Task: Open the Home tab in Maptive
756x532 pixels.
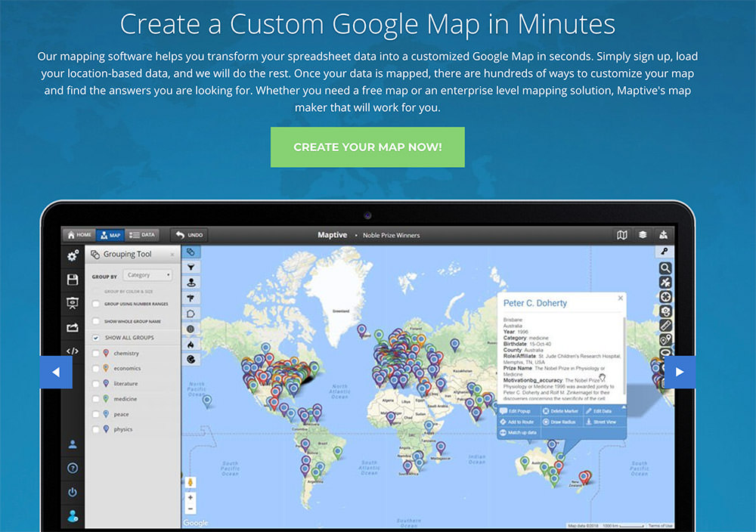Action: 79,235
